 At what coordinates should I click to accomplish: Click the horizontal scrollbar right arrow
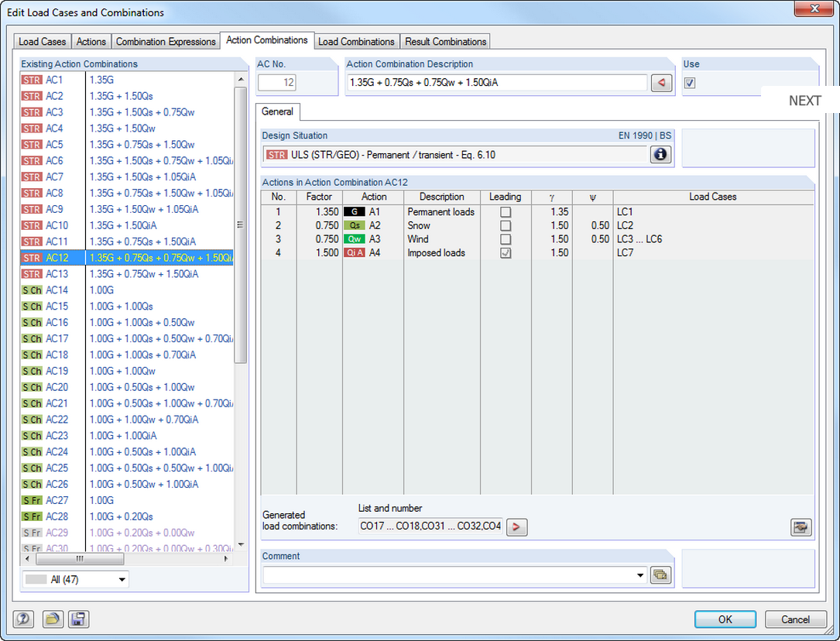(226, 558)
